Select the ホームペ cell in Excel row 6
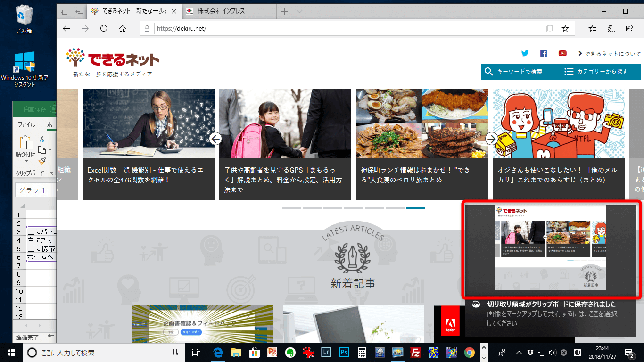 tap(41, 257)
